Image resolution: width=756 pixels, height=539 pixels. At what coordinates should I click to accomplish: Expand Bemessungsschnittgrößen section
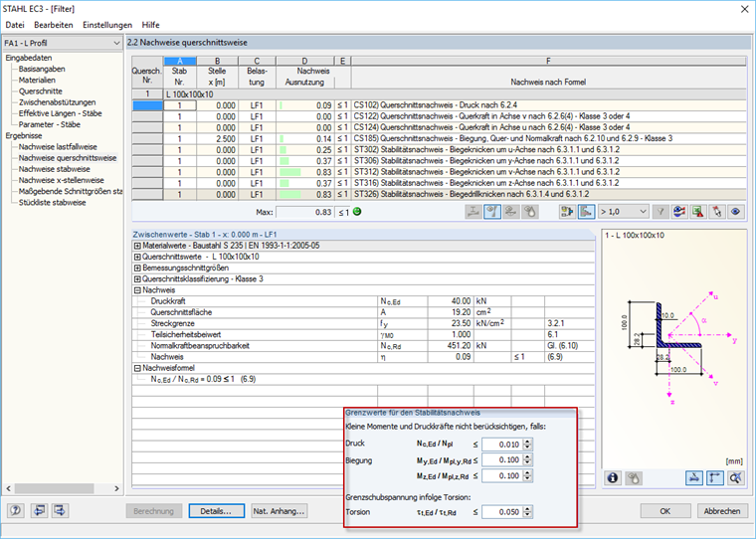coord(137,269)
